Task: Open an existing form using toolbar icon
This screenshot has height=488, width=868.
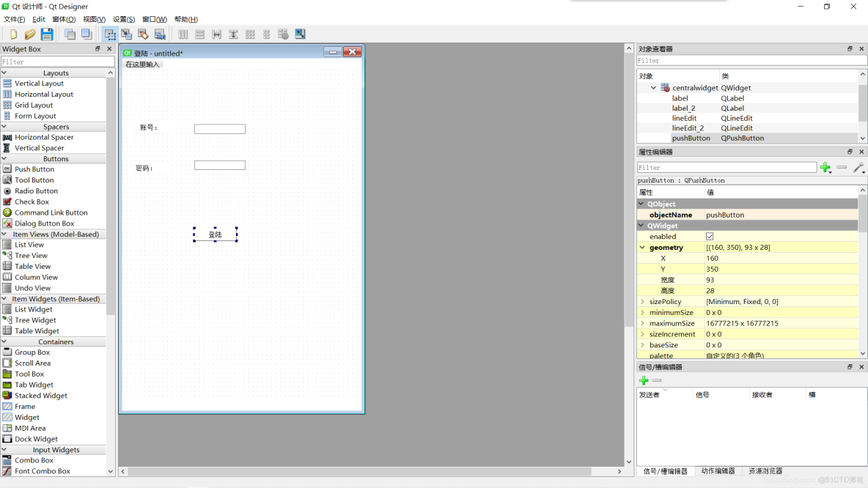Action: (29, 34)
